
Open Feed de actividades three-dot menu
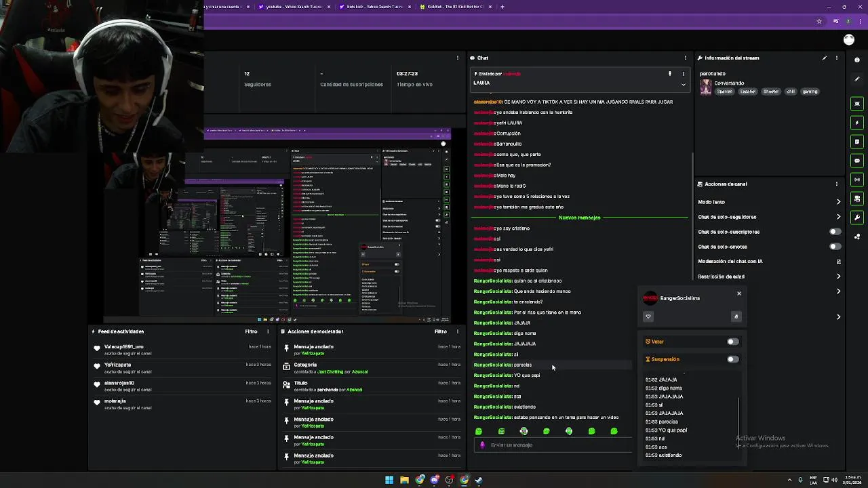pos(268,331)
